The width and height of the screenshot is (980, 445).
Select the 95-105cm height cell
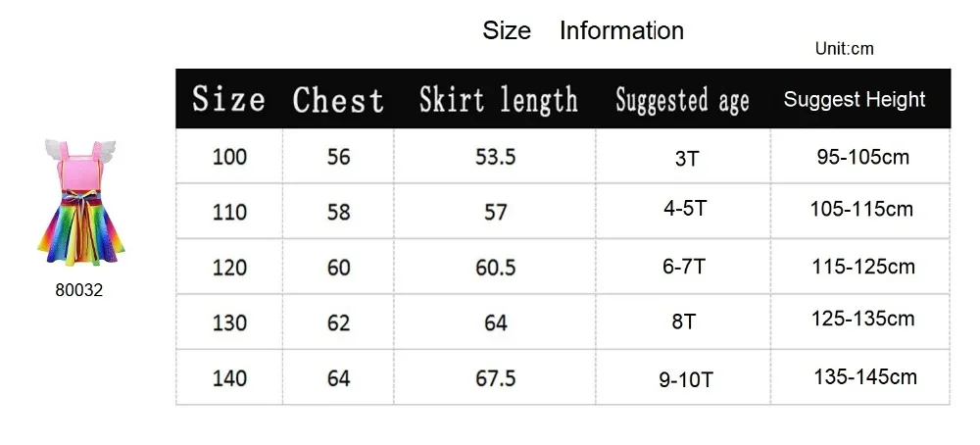pos(860,156)
